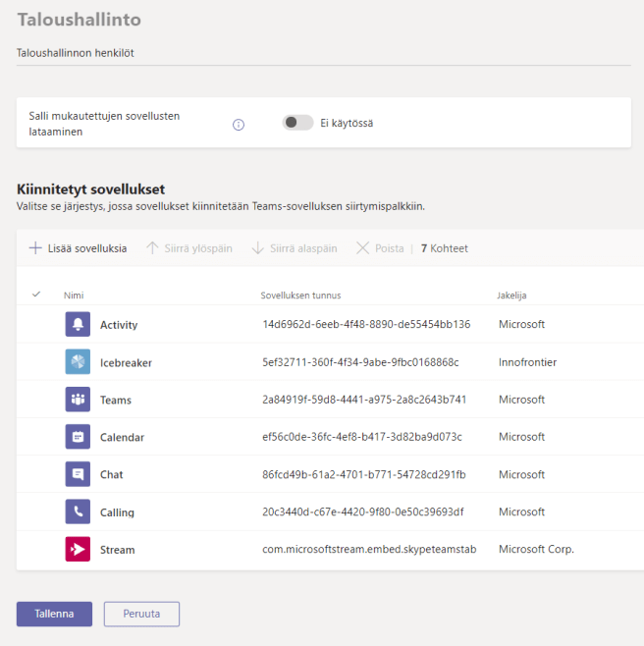Click the Teams app icon
The width and height of the screenshot is (644, 646).
pos(78,400)
